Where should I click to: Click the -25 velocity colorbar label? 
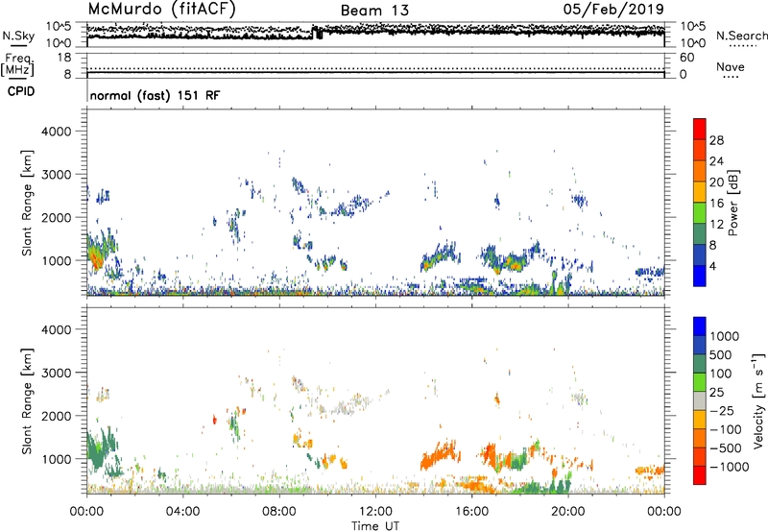tap(722, 411)
